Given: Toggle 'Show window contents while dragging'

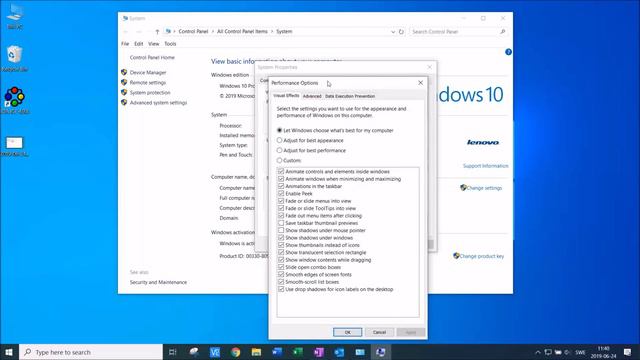Looking at the screenshot, I should (281, 260).
